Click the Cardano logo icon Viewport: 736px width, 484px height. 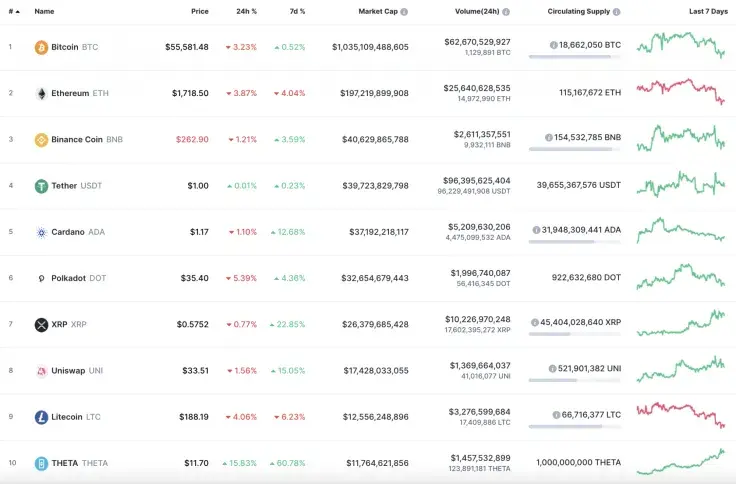(x=41, y=232)
